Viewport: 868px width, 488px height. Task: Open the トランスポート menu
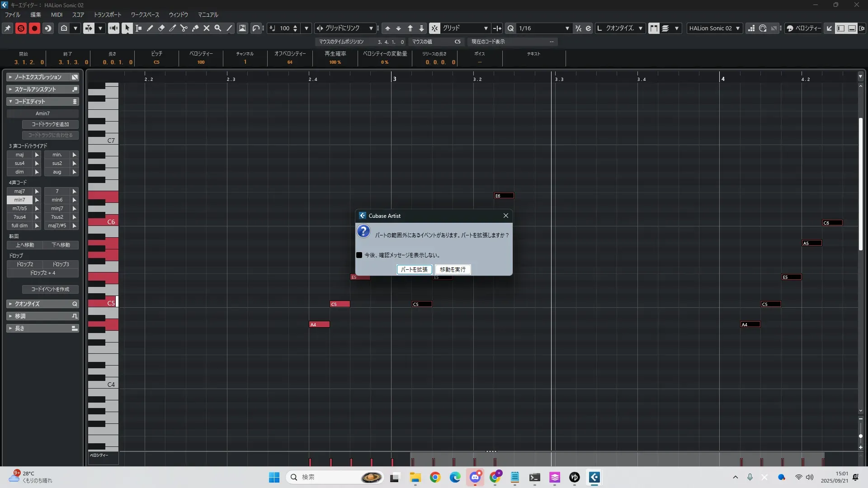(107, 15)
